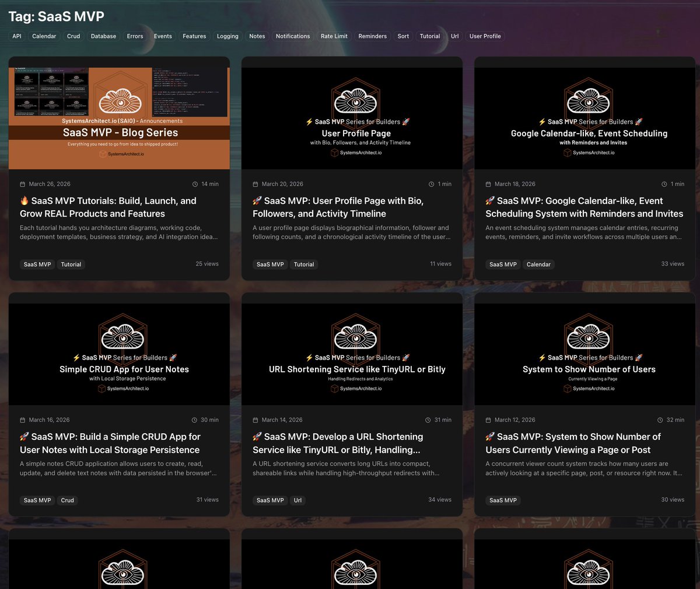This screenshot has width=700, height=589.
Task: Open the Features tag filter
Action: pos(194,36)
